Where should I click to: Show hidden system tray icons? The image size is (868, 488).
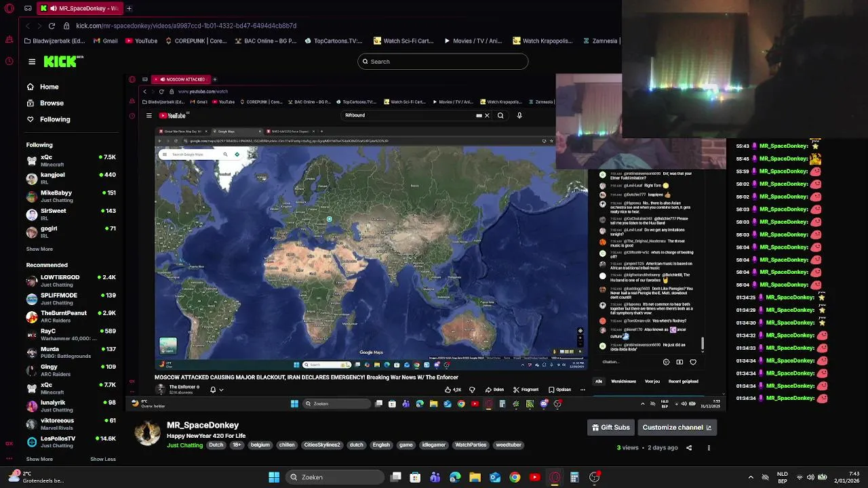pyautogui.click(x=751, y=477)
